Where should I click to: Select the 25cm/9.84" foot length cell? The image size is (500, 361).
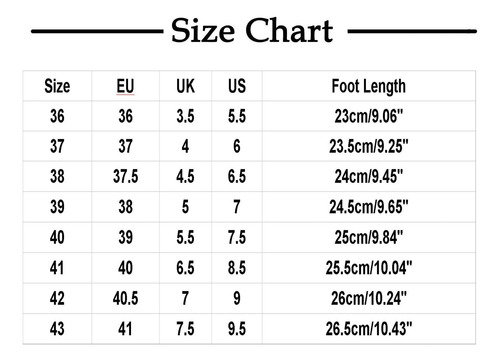(369, 237)
